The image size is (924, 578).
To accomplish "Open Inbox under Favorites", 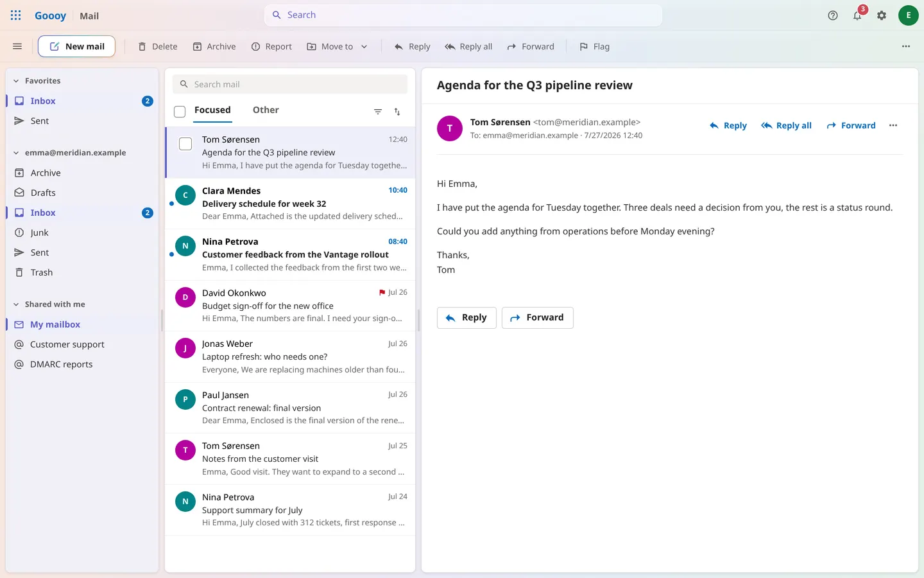I will click(82, 101).
